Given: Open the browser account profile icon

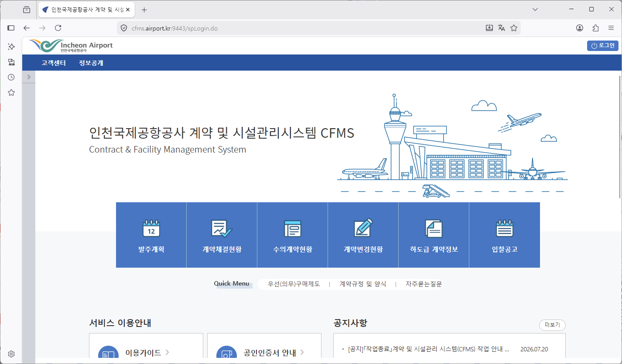Looking at the screenshot, I should (x=580, y=28).
